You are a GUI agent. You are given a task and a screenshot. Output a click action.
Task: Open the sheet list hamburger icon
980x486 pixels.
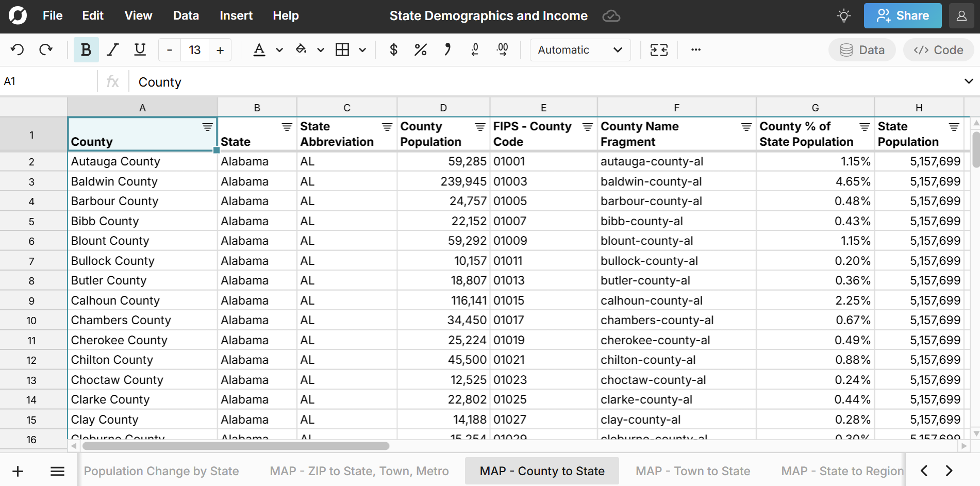point(57,471)
